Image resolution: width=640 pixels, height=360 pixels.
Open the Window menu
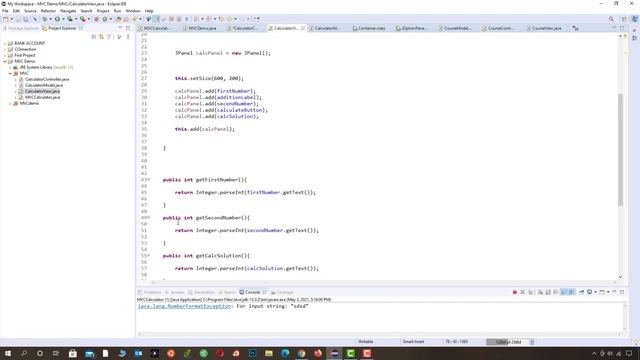coord(133,11)
